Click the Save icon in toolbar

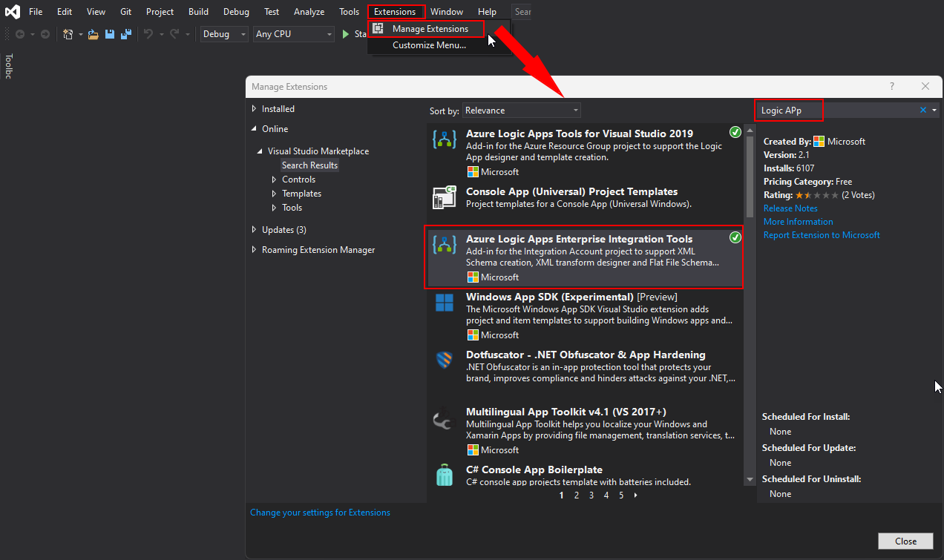tap(109, 34)
